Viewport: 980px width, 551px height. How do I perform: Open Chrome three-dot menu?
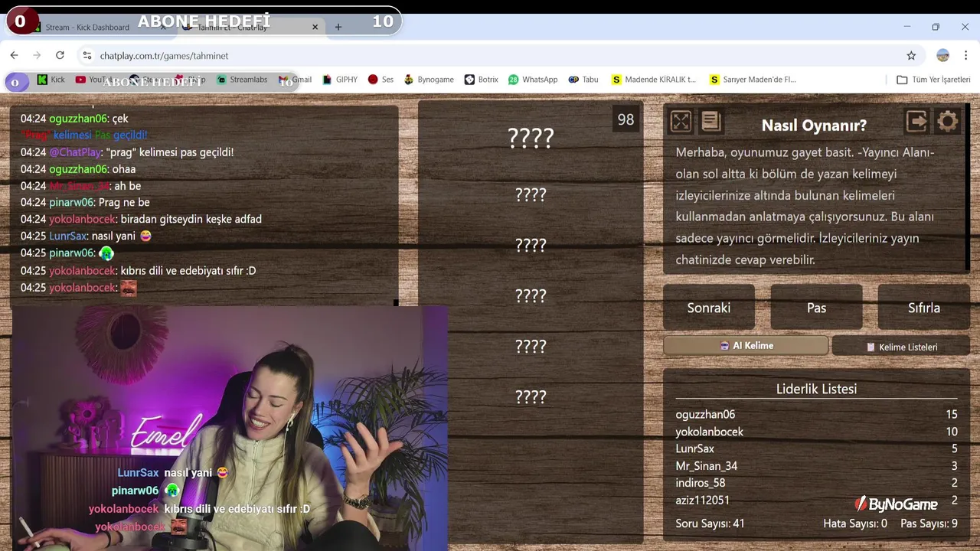[965, 55]
